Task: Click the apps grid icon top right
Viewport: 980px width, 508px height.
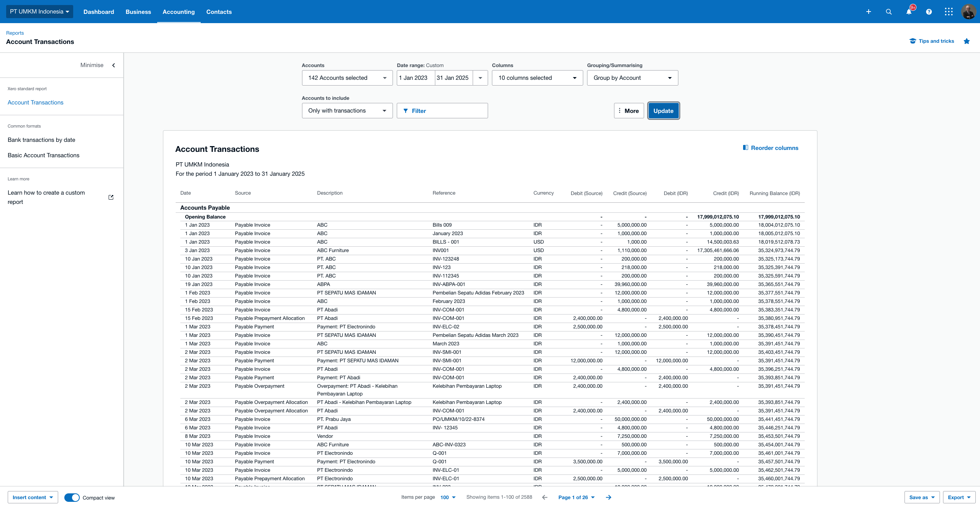Action: click(948, 12)
